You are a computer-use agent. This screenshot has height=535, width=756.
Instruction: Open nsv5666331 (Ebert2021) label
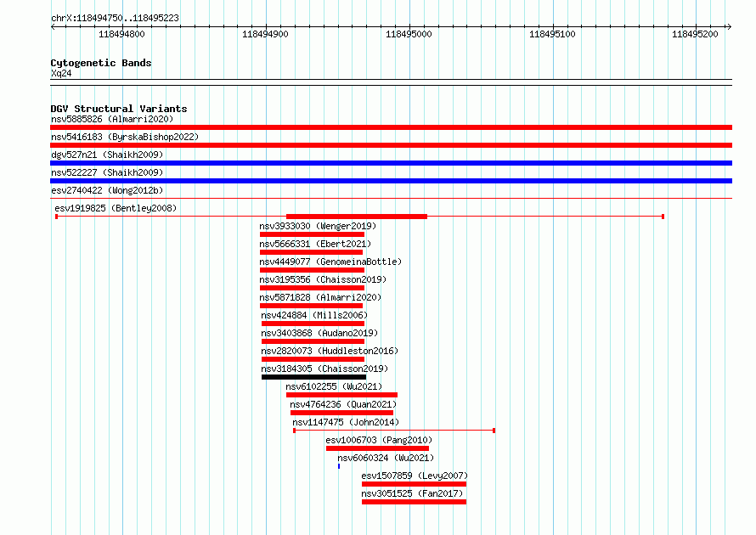click(x=315, y=244)
